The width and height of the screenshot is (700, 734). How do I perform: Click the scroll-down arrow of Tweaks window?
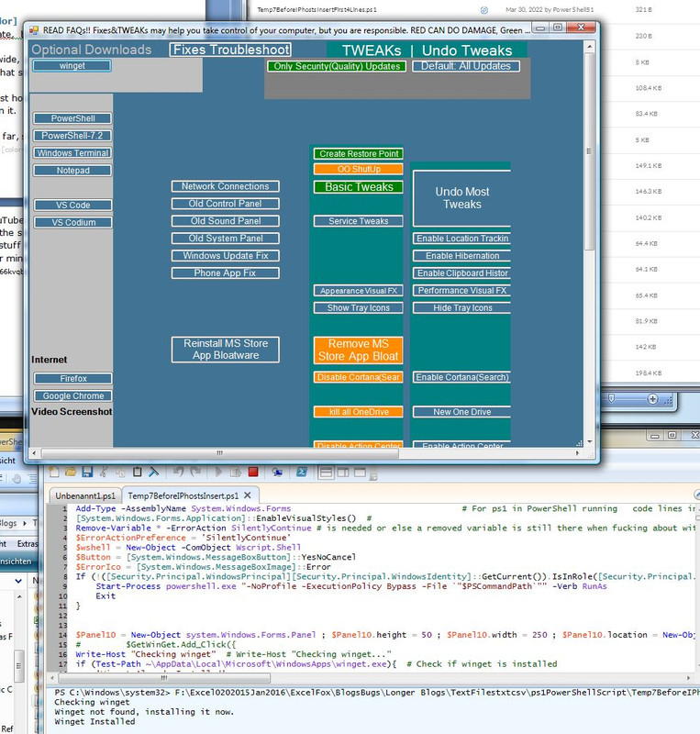(x=590, y=441)
